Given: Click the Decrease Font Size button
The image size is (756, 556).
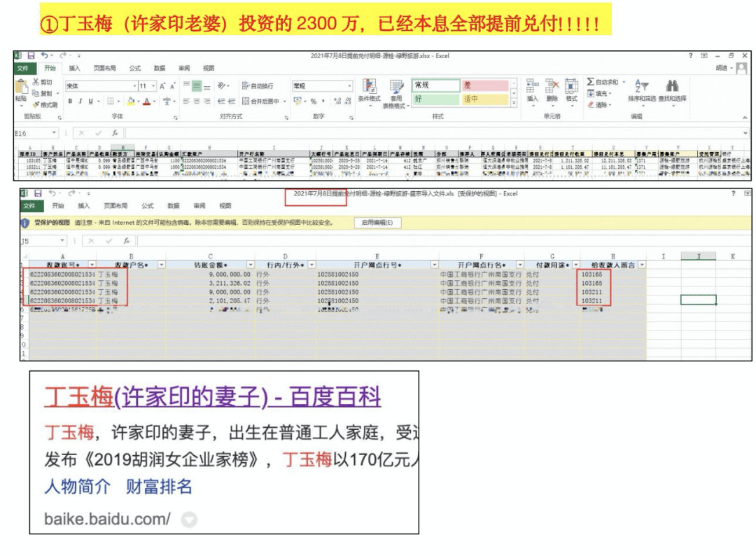Looking at the screenshot, I should pyautogui.click(x=173, y=86).
